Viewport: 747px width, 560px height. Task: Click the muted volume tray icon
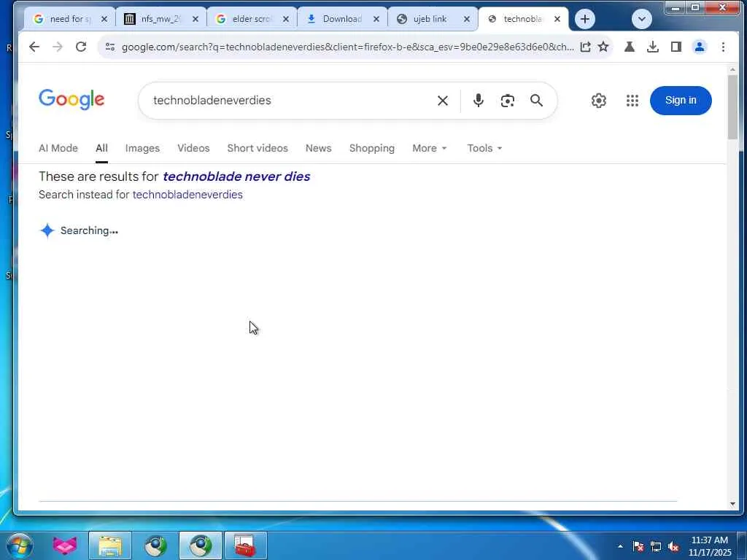tap(673, 547)
